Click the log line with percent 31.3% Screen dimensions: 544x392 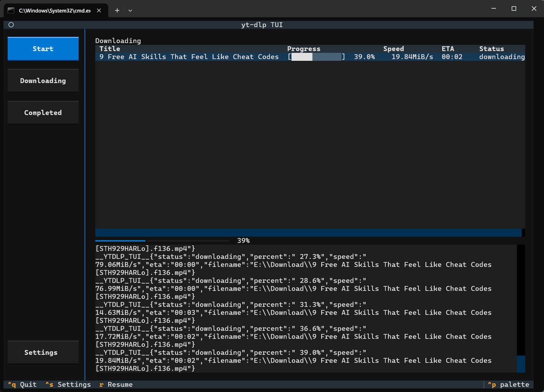231,304
